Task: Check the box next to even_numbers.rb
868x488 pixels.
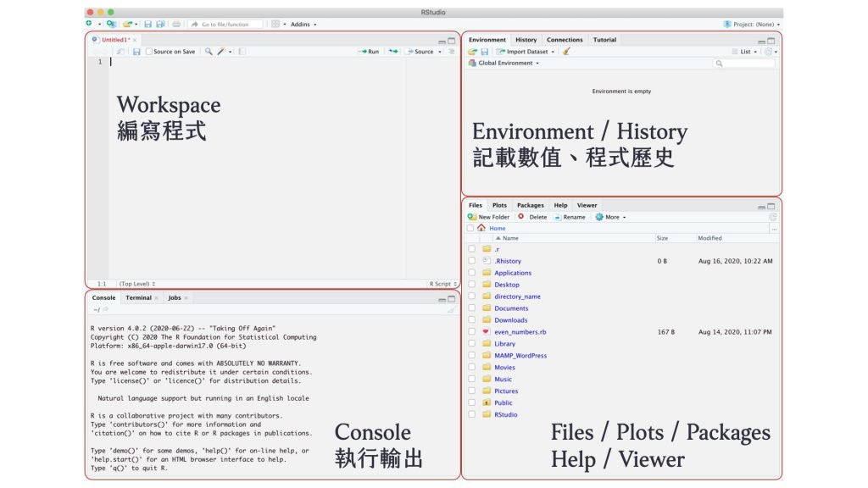Action: 471,332
